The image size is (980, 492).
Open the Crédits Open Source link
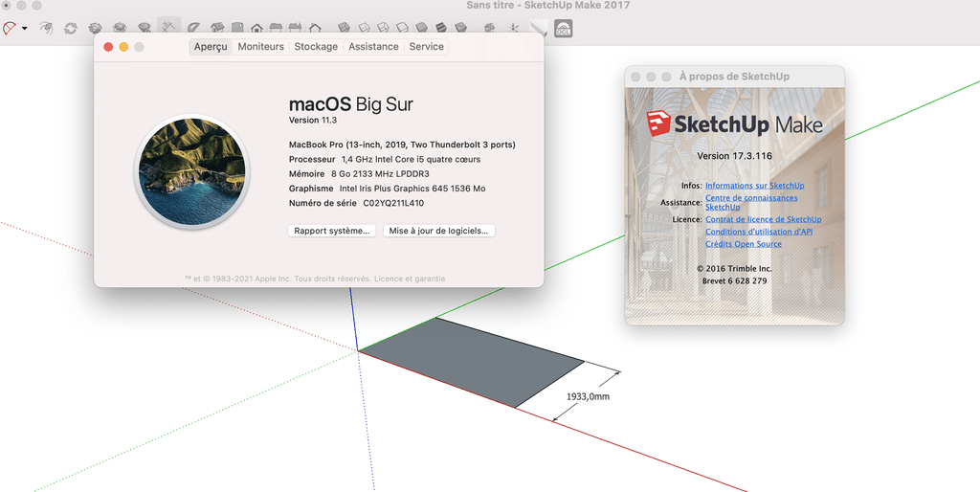(743, 244)
